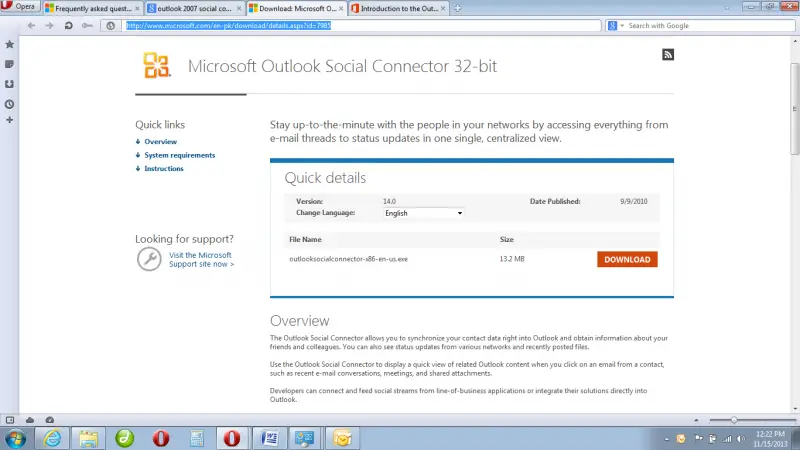
Task: Open the password wand key icon
Action: (87, 26)
